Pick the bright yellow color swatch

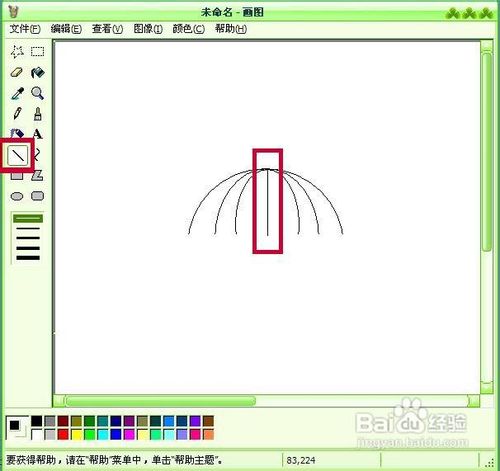point(76,434)
